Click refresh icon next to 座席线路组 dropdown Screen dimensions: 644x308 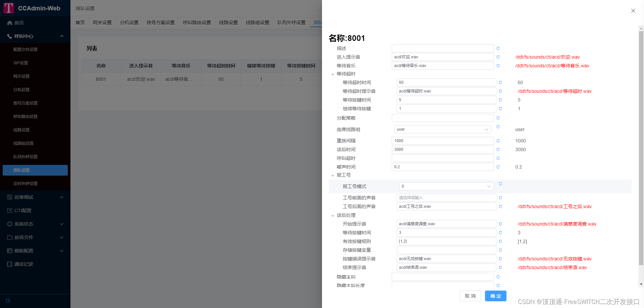coord(498,127)
